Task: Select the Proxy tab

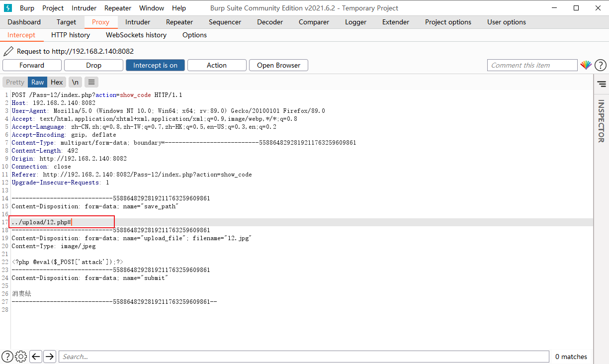Action: [x=100, y=22]
